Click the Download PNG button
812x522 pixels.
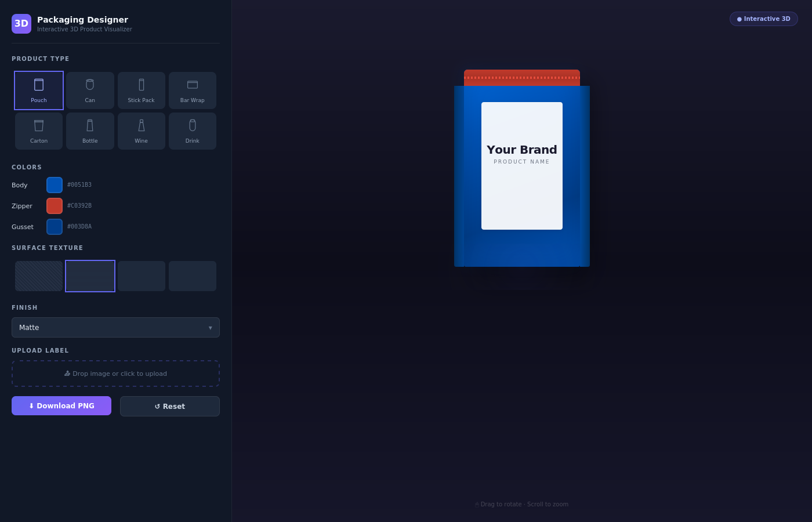pos(61,406)
